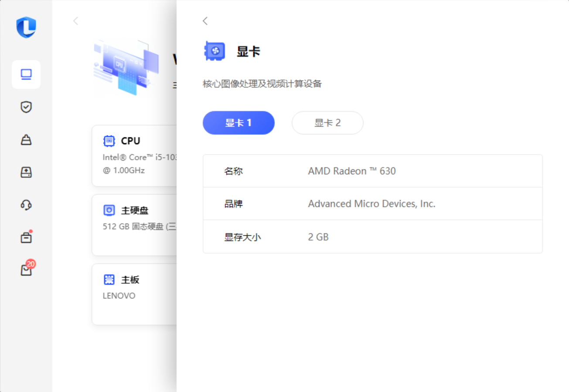The image size is (569, 392).
Task: Open the CPU info card
Action: tap(134, 156)
